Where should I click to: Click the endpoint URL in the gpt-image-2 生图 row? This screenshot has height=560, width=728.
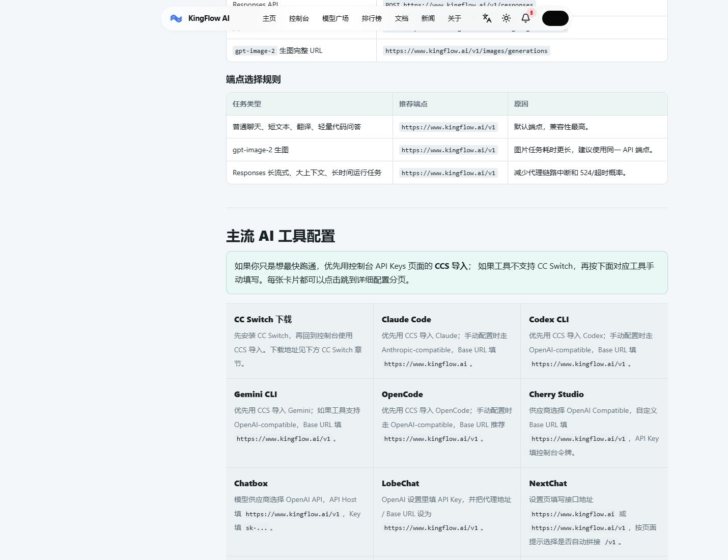coord(449,150)
